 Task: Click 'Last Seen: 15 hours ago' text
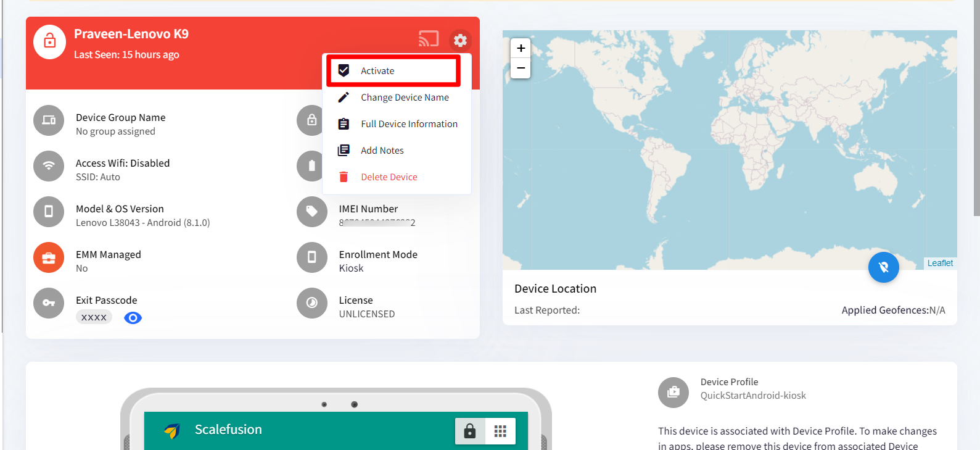click(x=126, y=54)
